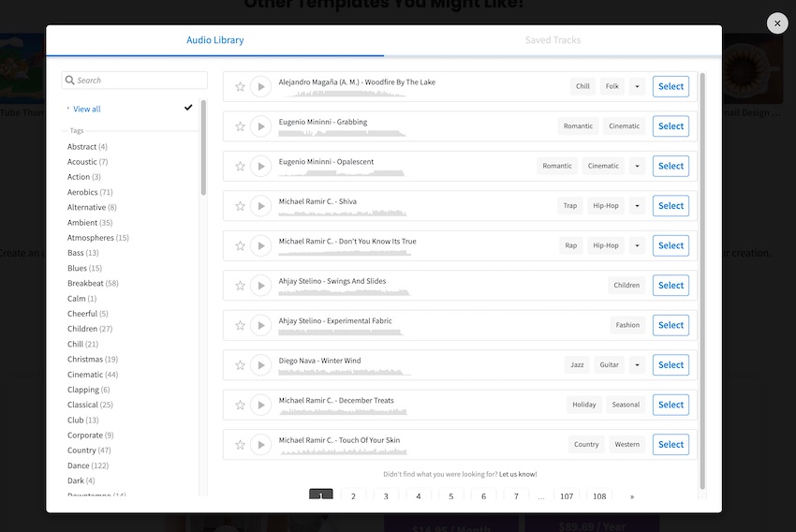796x532 pixels.
Task: Play Experimental Fabric preview
Action: tap(261, 325)
